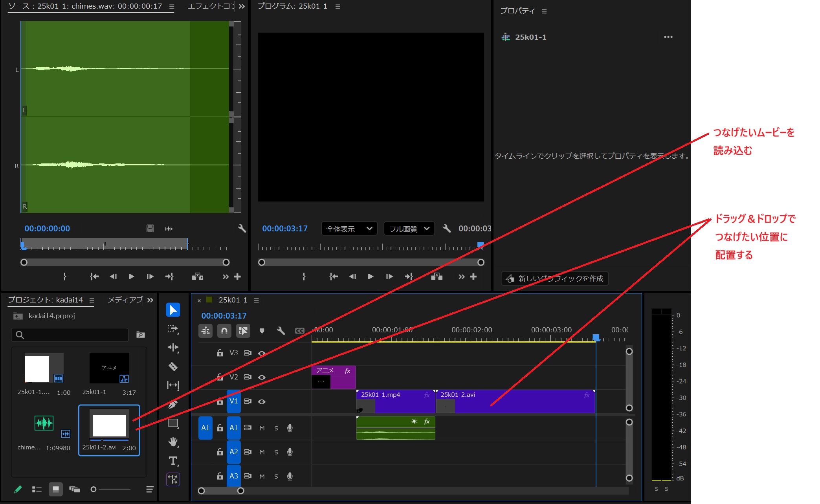Expand the hidden source panel tabs chevron
Viewport: 820px width, 504px height.
[x=242, y=6]
